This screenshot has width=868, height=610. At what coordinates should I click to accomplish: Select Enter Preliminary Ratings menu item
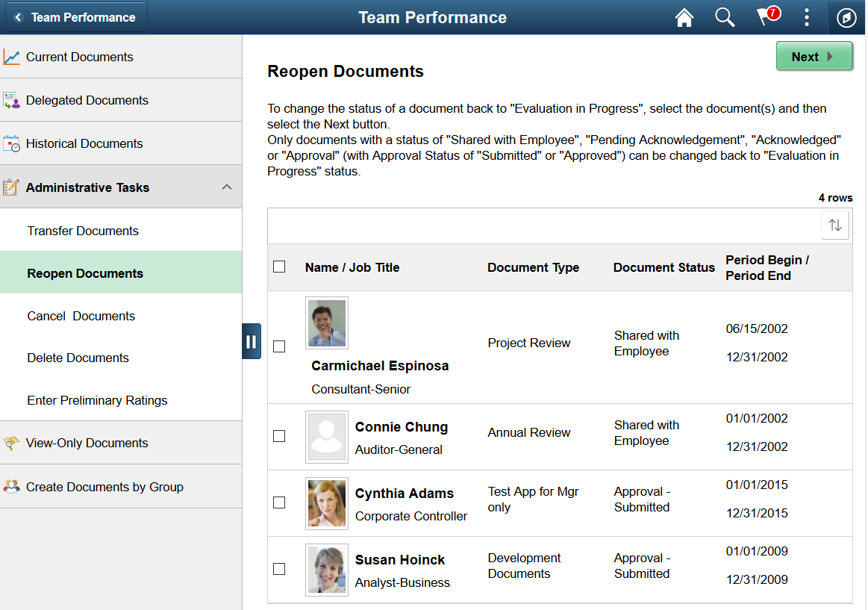click(121, 400)
